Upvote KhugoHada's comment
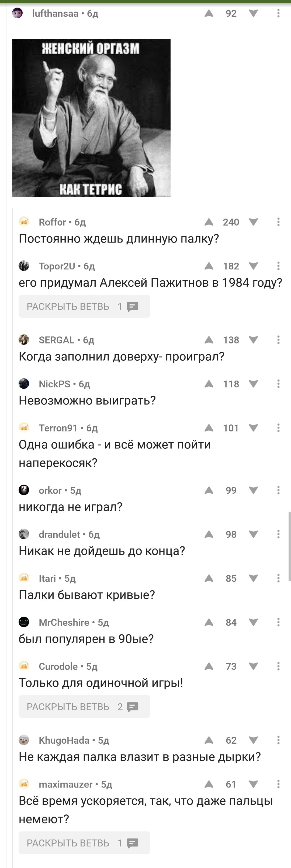 (209, 740)
